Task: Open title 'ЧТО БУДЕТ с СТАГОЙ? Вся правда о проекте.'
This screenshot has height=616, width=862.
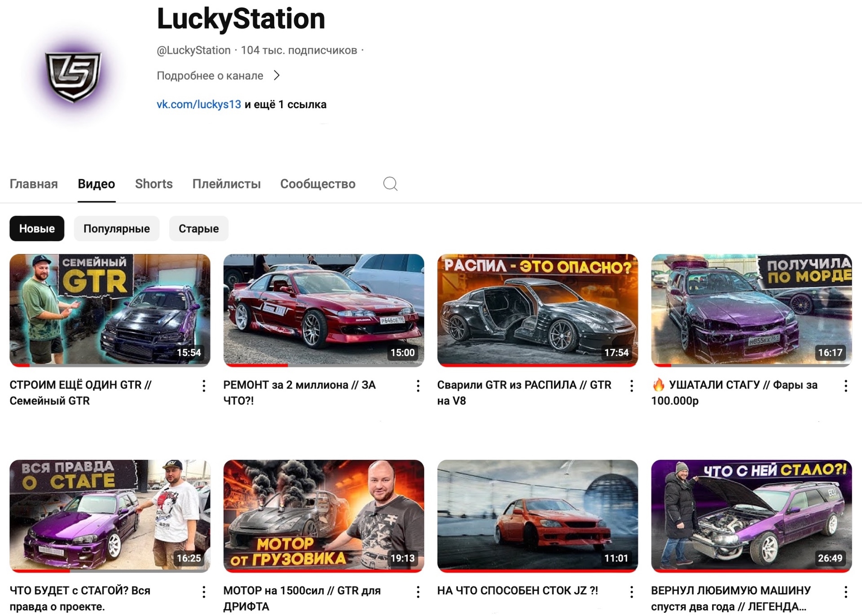Action: [x=80, y=599]
